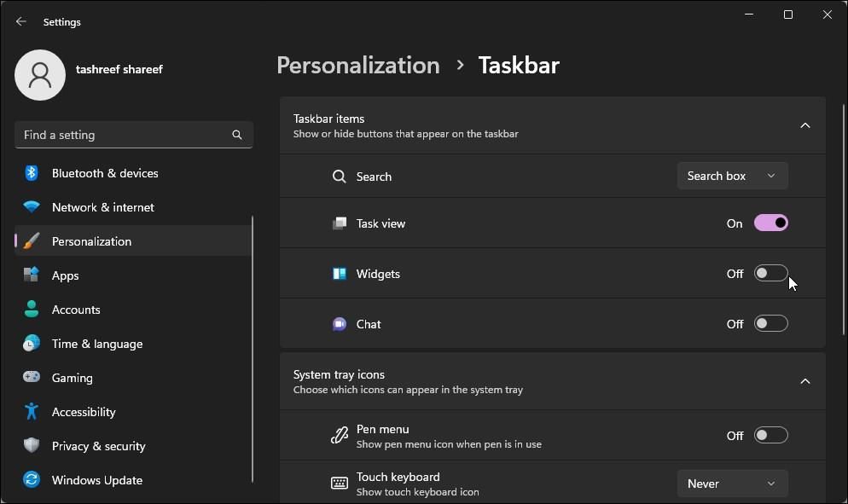
Task: Open the Touch keyboard Never dropdown
Action: click(732, 484)
